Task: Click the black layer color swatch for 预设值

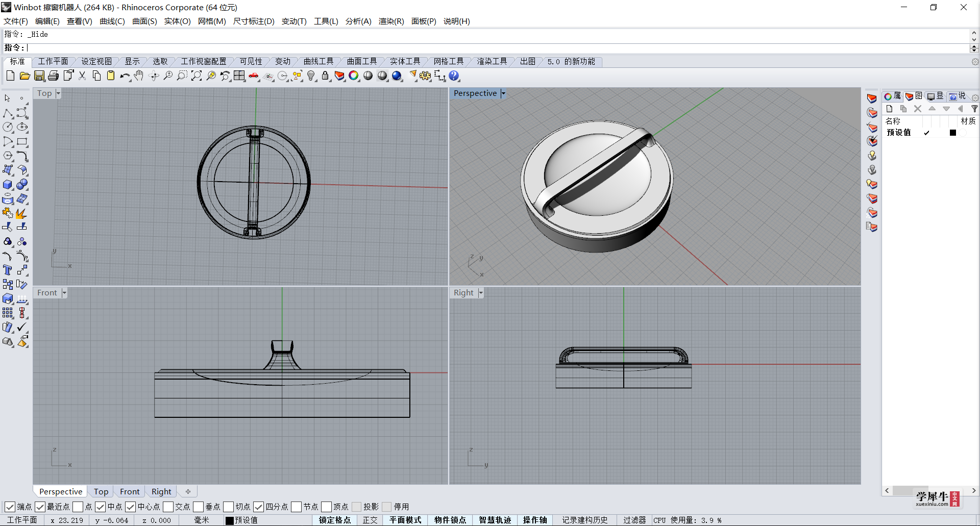Action: pos(953,133)
